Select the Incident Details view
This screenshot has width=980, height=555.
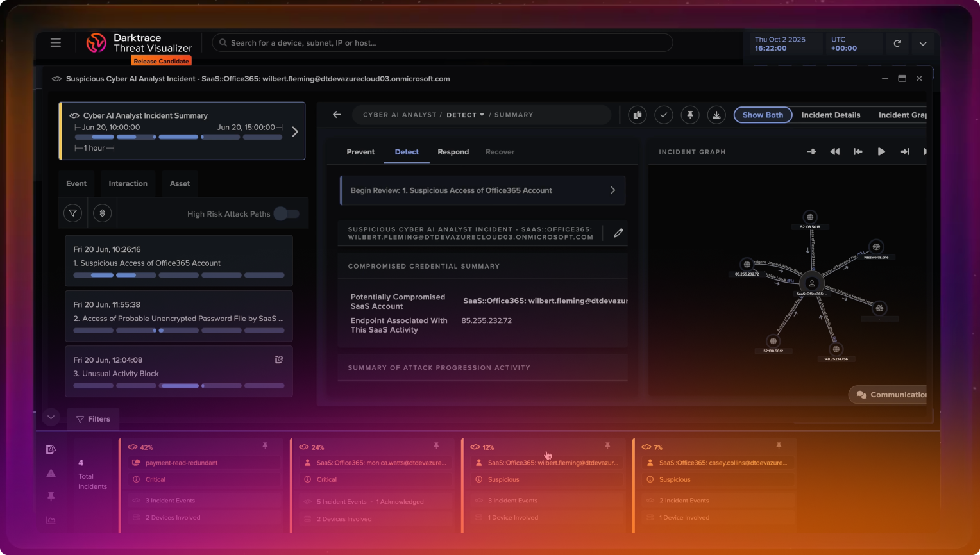(831, 115)
